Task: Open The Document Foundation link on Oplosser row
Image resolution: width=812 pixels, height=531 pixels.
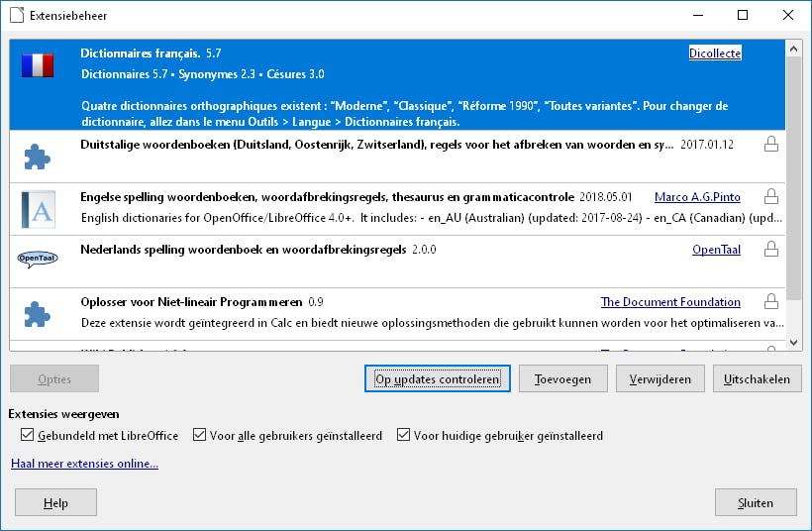Action: tap(670, 301)
